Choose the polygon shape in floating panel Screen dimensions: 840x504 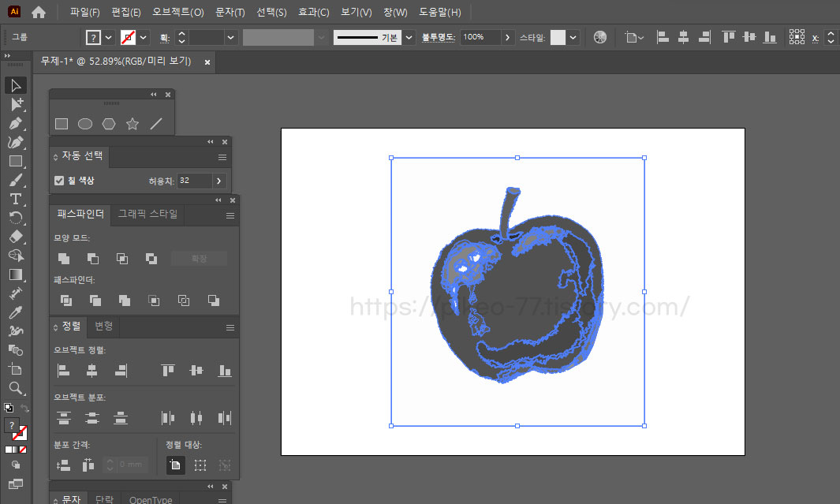click(x=109, y=124)
